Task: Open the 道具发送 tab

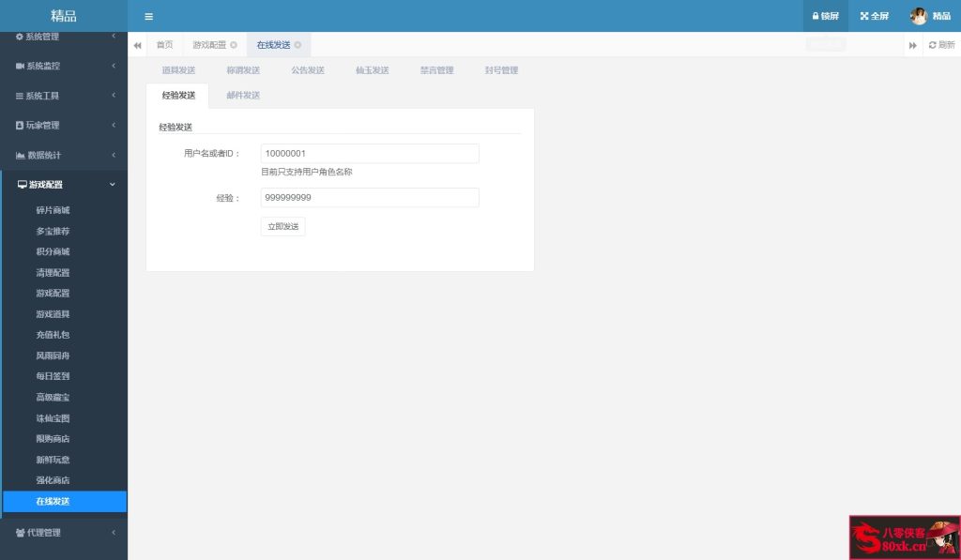Action: point(178,70)
